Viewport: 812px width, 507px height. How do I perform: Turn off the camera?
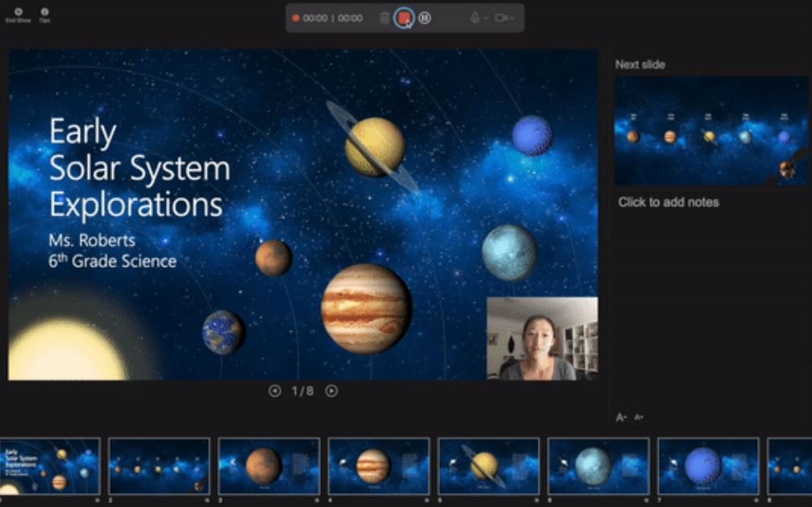click(501, 18)
